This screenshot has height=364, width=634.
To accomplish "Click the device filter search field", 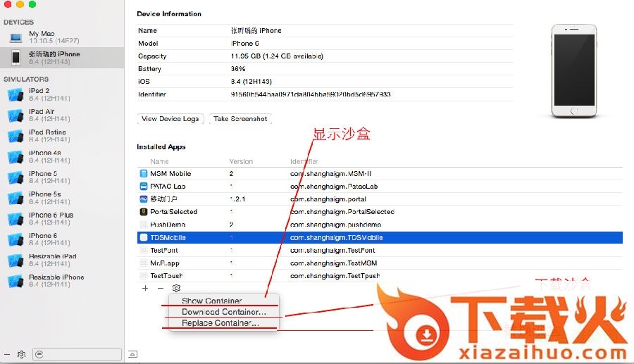I will point(77,354).
